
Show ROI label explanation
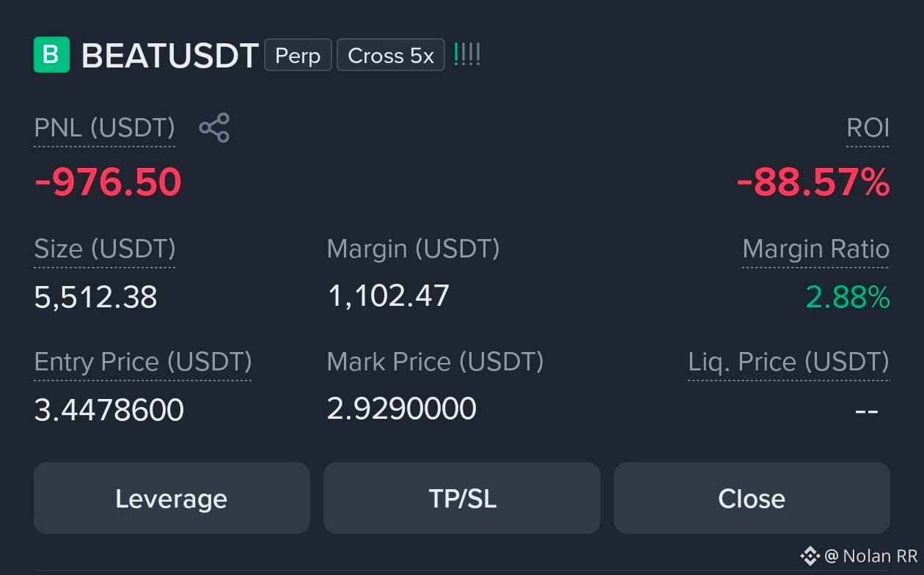pyautogui.click(x=868, y=128)
